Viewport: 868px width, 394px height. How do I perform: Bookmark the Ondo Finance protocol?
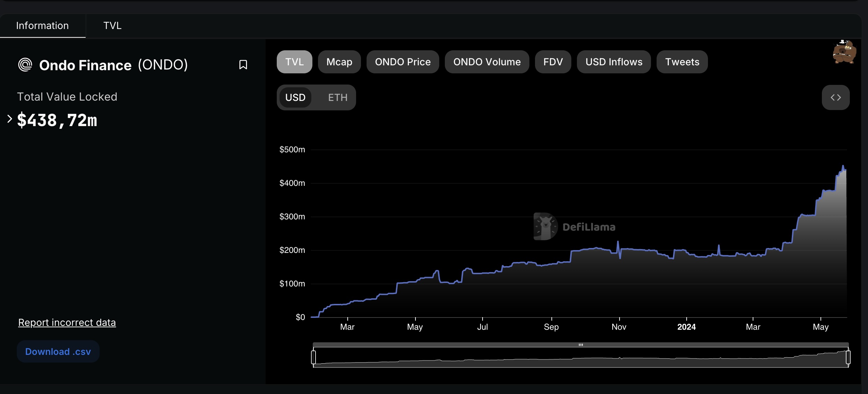pyautogui.click(x=243, y=65)
